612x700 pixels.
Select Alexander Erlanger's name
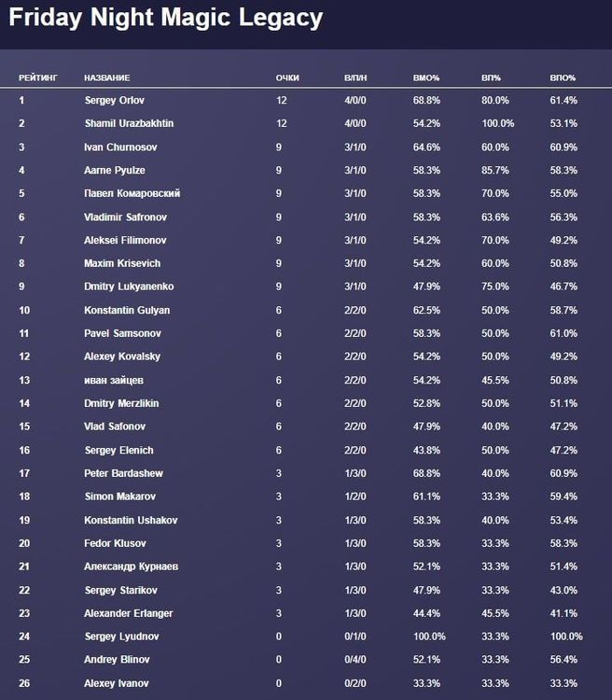tap(128, 613)
